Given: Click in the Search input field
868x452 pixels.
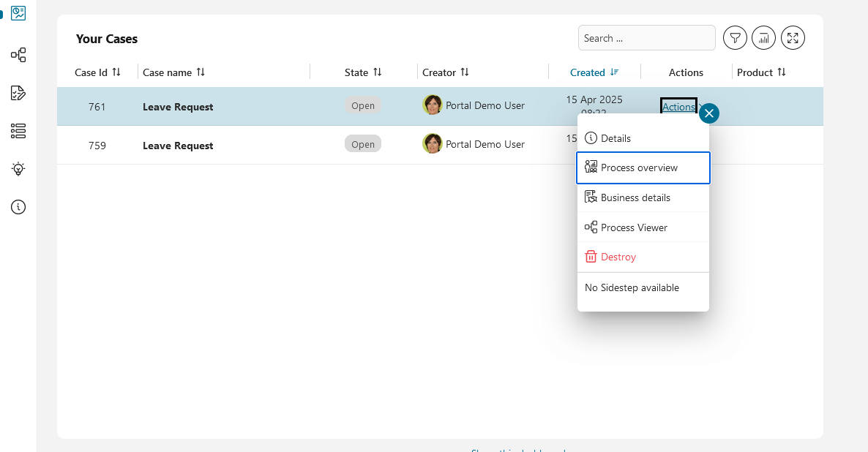Looking at the screenshot, I should (x=646, y=38).
